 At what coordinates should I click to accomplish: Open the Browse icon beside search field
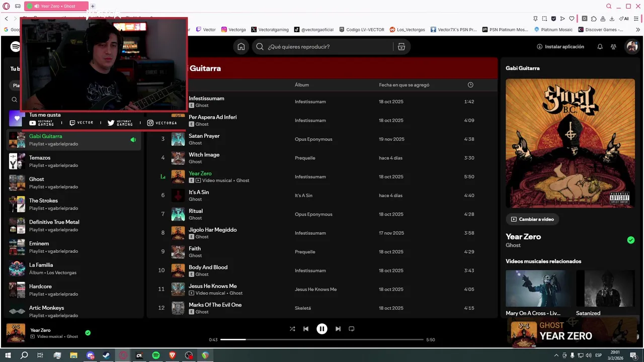(401, 47)
